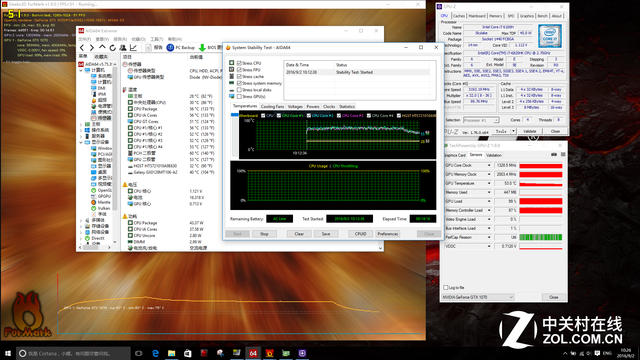Open GPU-Z hamburger menu icon
640x360 pixels.
(x=563, y=155)
